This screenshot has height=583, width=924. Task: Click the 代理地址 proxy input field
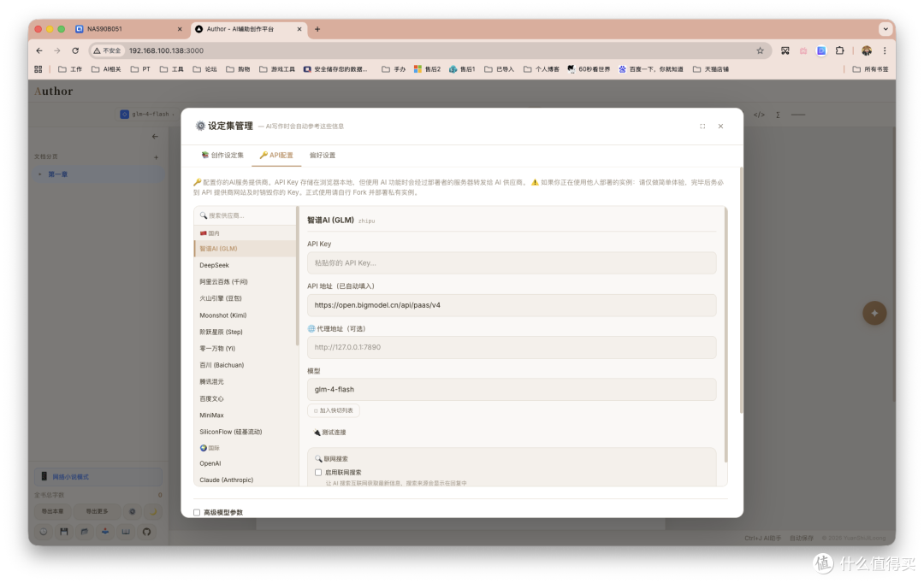512,347
